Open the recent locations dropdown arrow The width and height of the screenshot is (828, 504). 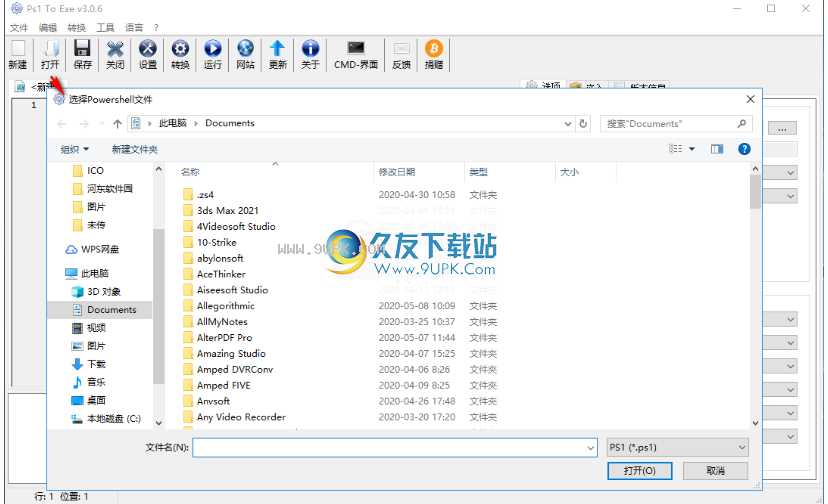click(x=101, y=124)
